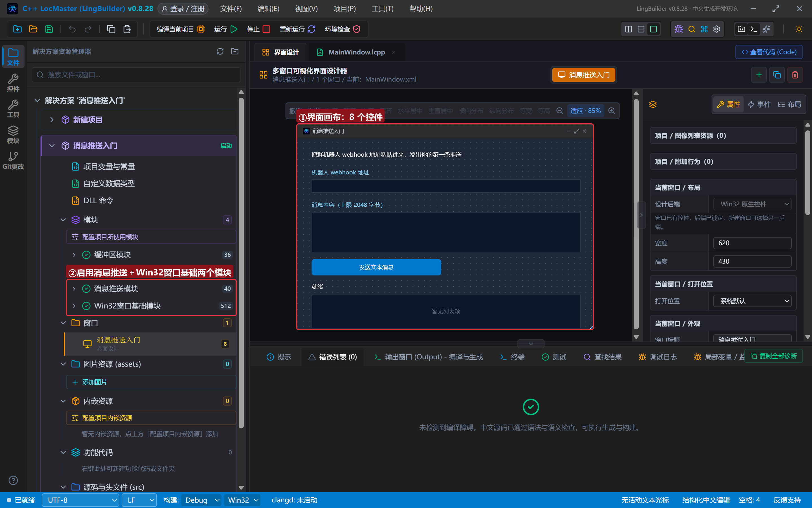812x508 pixels.
Task: Click the 复制全部诊断 button
Action: click(x=773, y=356)
